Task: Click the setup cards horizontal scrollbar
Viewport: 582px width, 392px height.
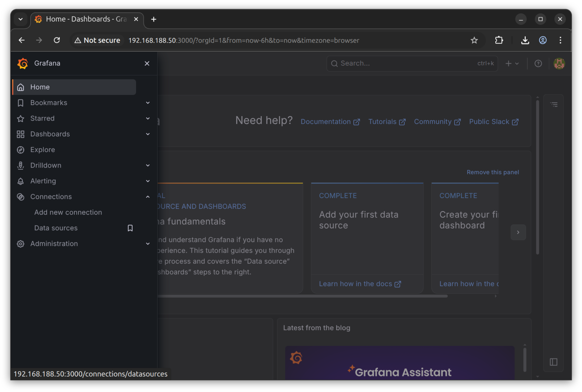Action: pyautogui.click(x=302, y=296)
